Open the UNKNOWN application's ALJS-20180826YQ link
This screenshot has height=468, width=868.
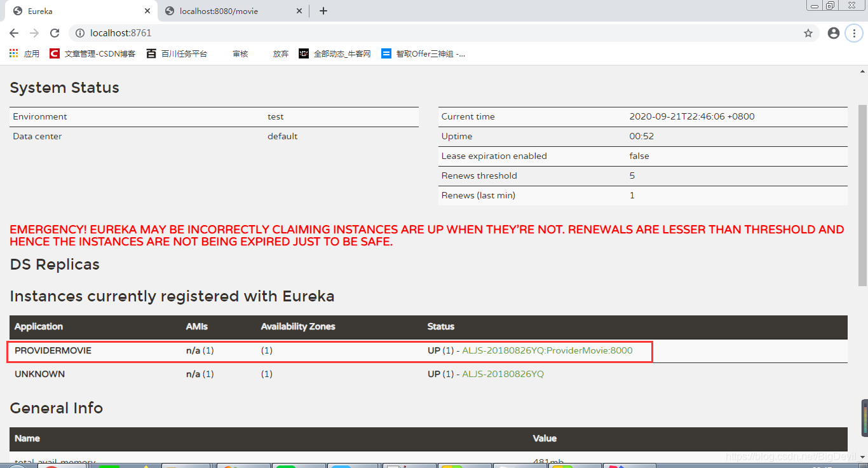[x=503, y=374]
